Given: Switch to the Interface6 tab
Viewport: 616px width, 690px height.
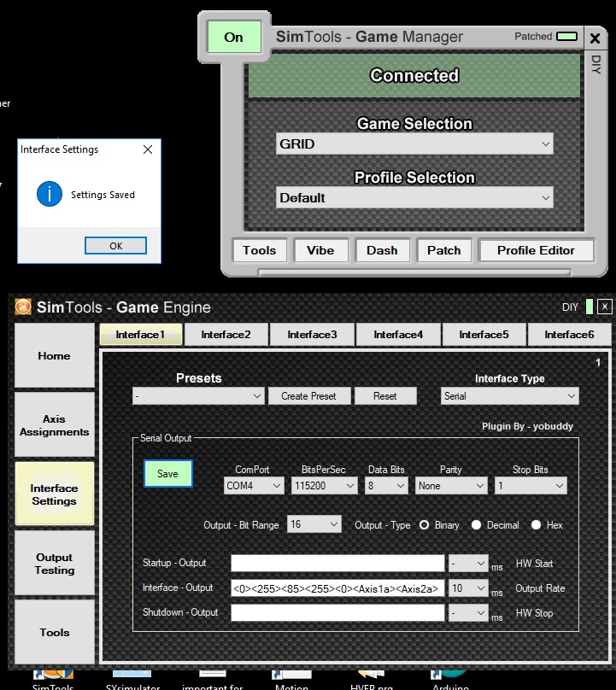Looking at the screenshot, I should 569,335.
